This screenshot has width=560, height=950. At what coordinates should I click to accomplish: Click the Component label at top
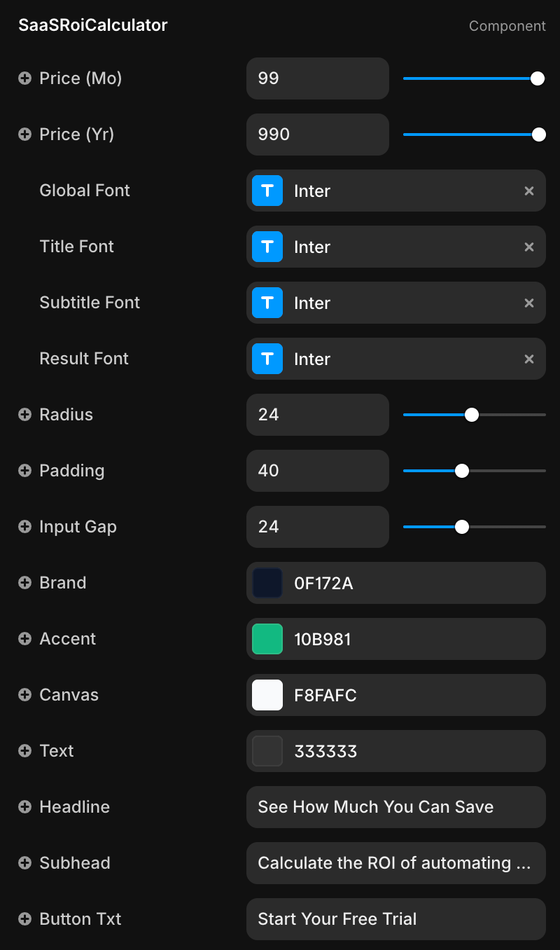coord(507,26)
